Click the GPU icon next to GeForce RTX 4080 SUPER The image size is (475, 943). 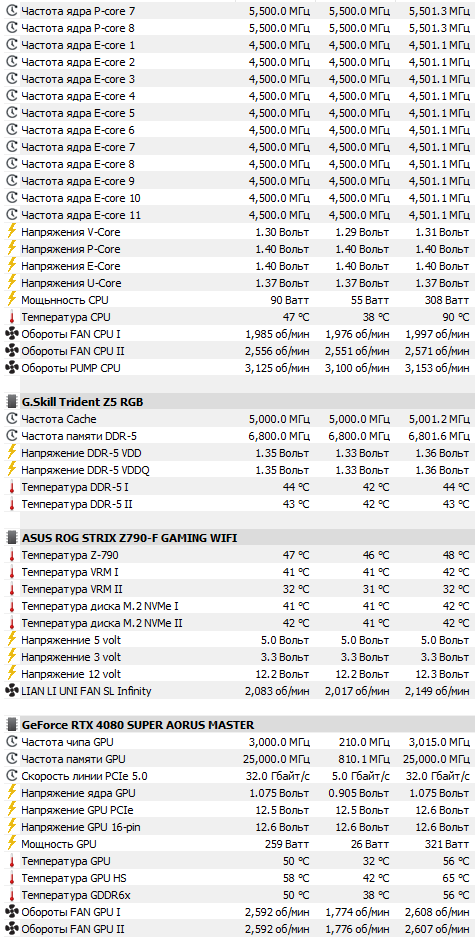click(11, 725)
